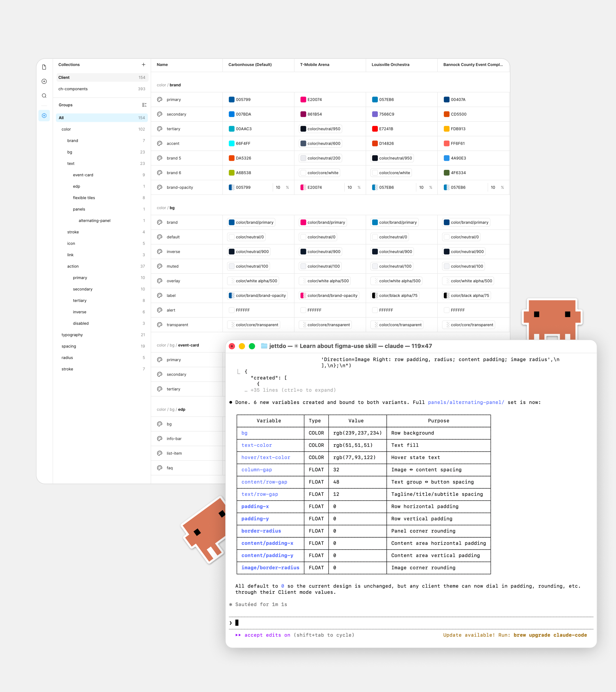Click the folder icon in terminal title
Viewport: 616px width, 692px height.
tap(264, 346)
